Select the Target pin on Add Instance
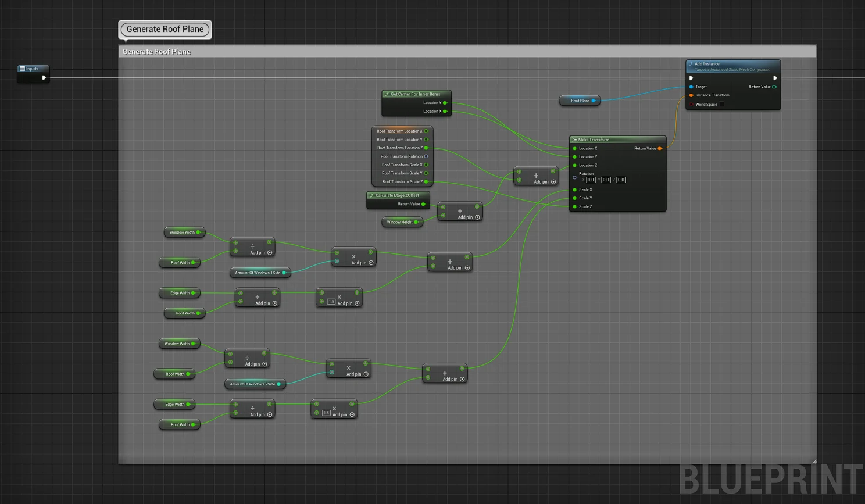 point(691,87)
